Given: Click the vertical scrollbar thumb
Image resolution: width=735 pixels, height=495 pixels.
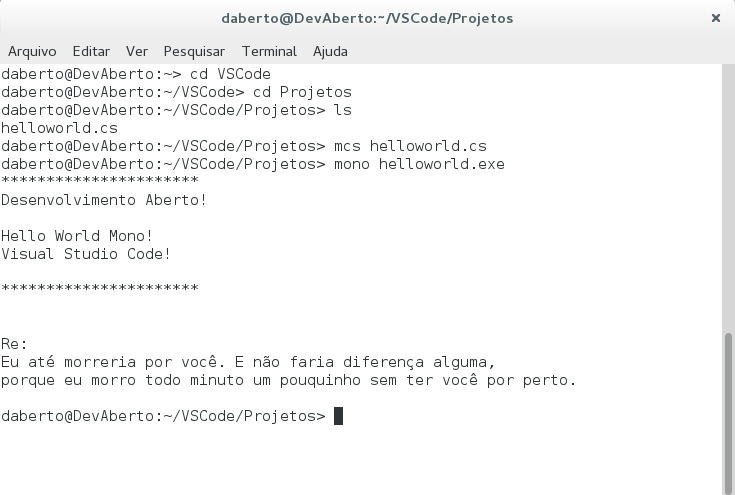Looking at the screenshot, I should [x=728, y=412].
